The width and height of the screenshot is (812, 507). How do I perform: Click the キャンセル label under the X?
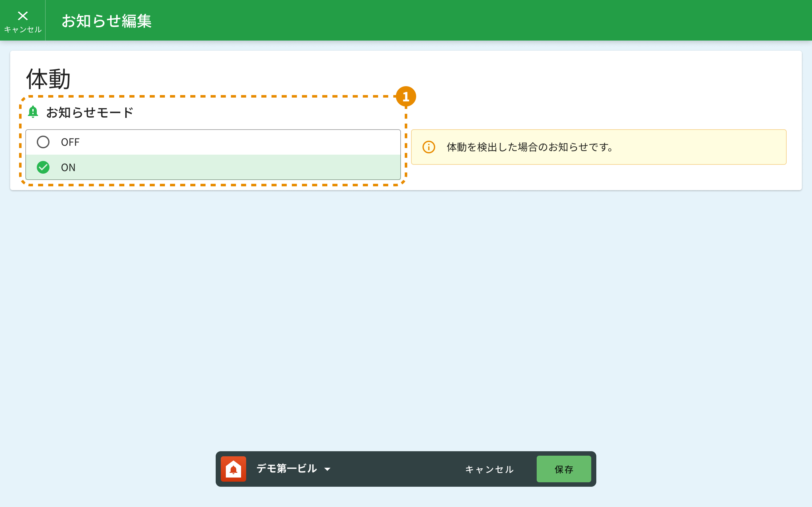(x=23, y=30)
